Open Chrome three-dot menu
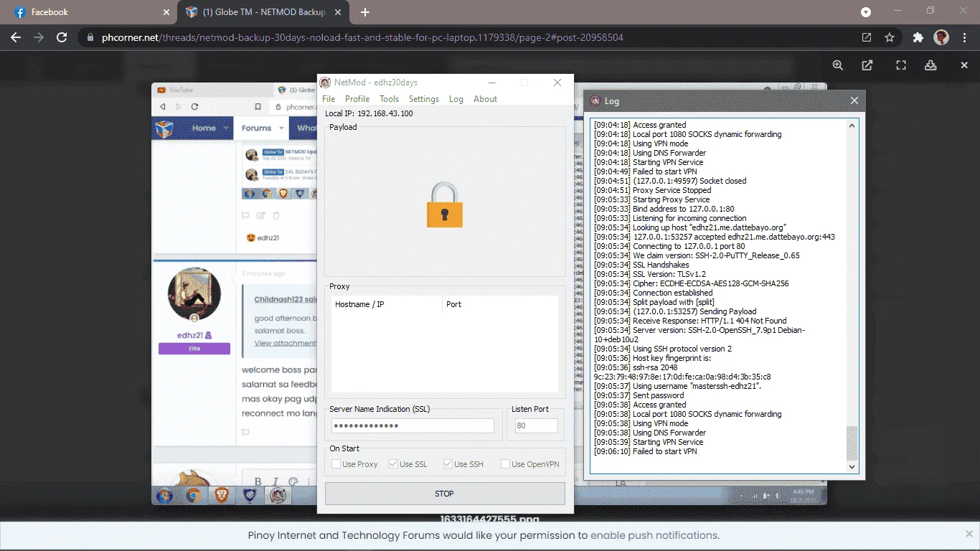The height and width of the screenshot is (551, 980). tap(964, 37)
